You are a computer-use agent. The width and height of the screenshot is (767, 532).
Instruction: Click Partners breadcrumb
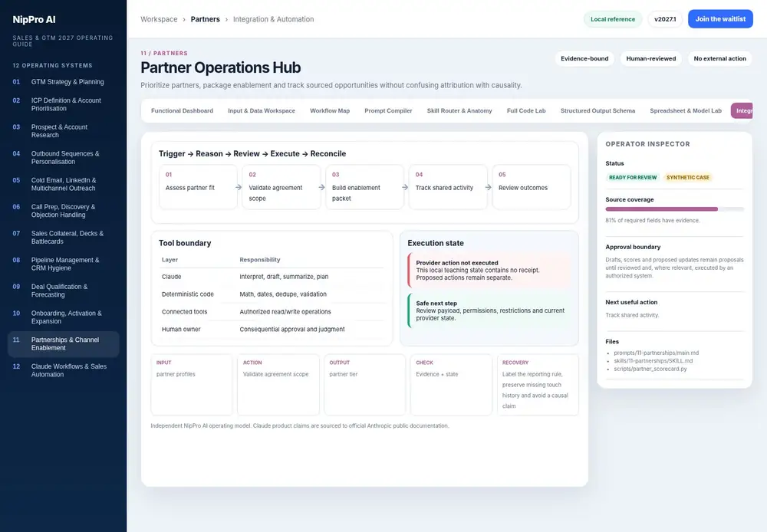click(x=205, y=19)
